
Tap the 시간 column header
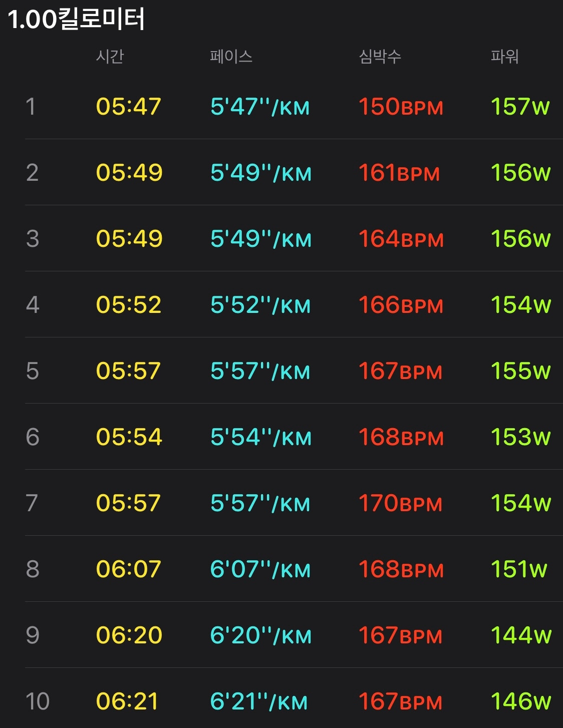point(110,56)
